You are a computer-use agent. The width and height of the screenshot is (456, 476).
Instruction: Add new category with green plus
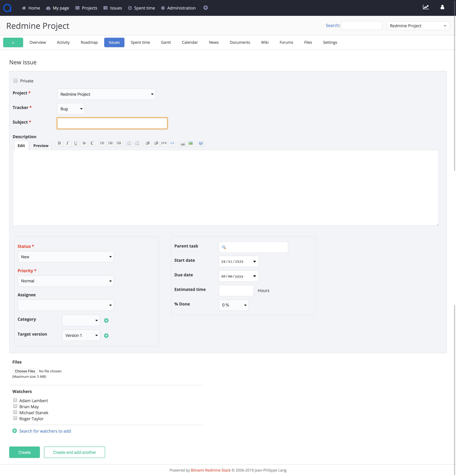[106, 321]
